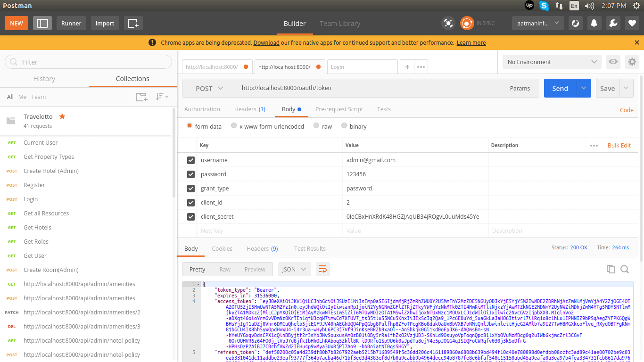Uncheck the username parameter checkbox
The height and width of the screenshot is (362, 644).
tap(191, 160)
